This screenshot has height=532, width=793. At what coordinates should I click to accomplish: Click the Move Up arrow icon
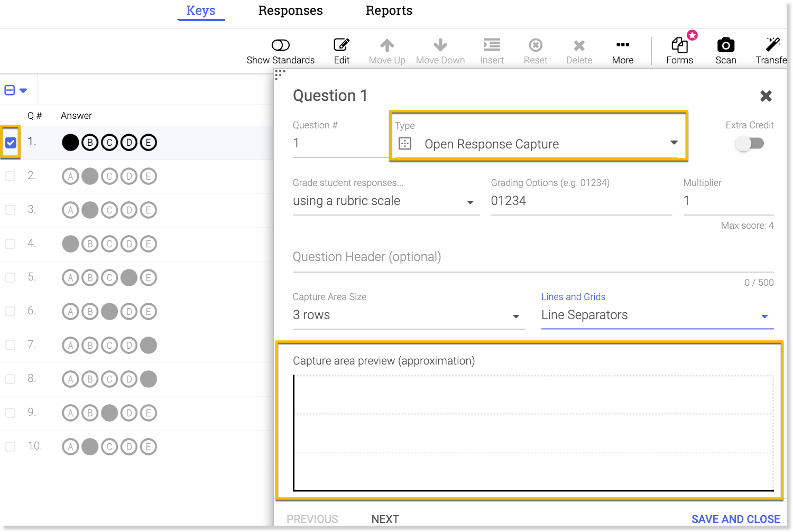pos(387,45)
